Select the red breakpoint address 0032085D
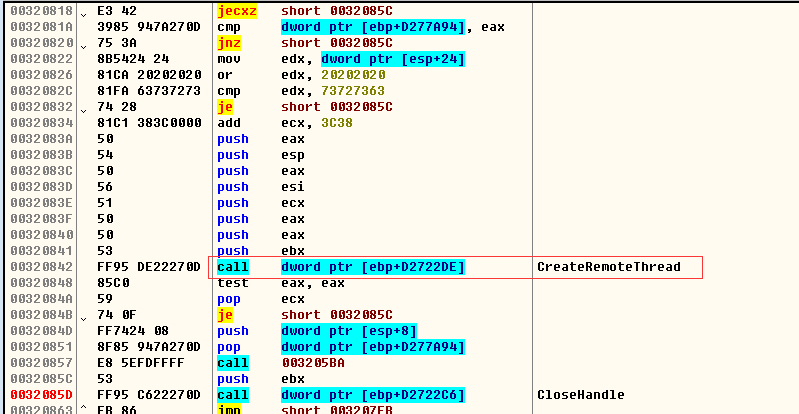The height and width of the screenshot is (414, 799). pos(34,395)
